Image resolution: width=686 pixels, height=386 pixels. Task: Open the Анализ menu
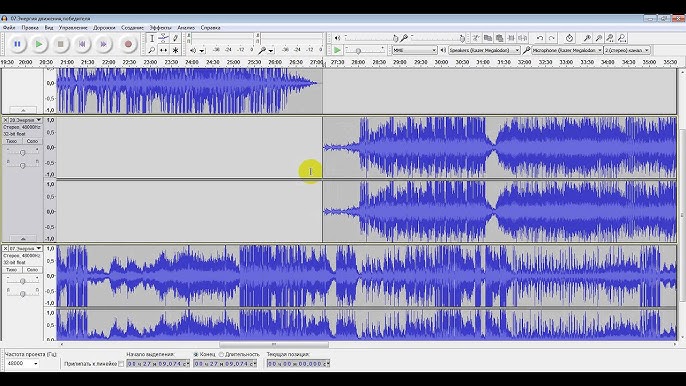tap(186, 28)
